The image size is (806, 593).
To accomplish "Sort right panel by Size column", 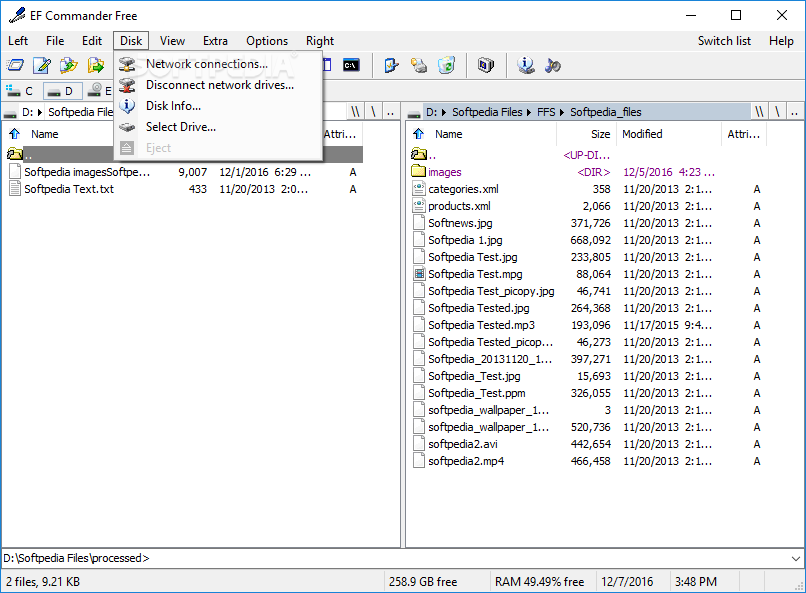I will [586, 134].
